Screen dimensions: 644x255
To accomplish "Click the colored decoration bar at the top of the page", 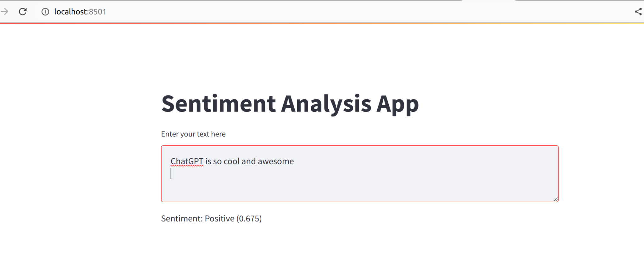I will click(322, 23).
